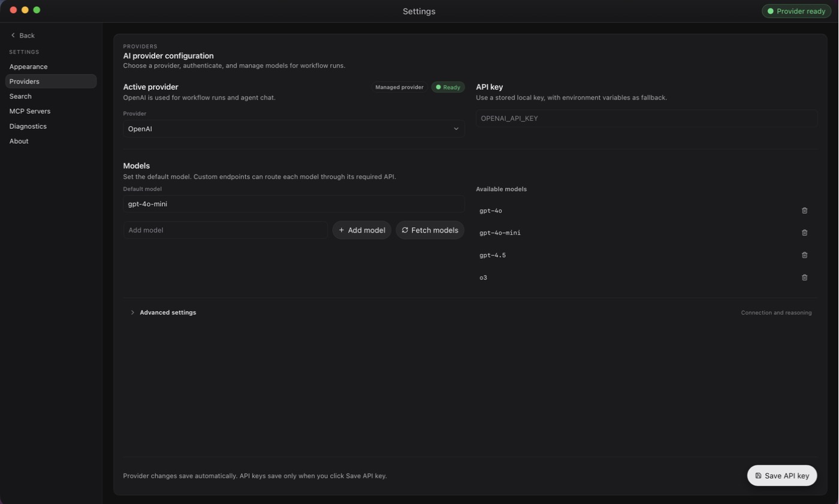The height and width of the screenshot is (504, 839).
Task: Click the macOS yellow minimize button
Action: click(25, 10)
